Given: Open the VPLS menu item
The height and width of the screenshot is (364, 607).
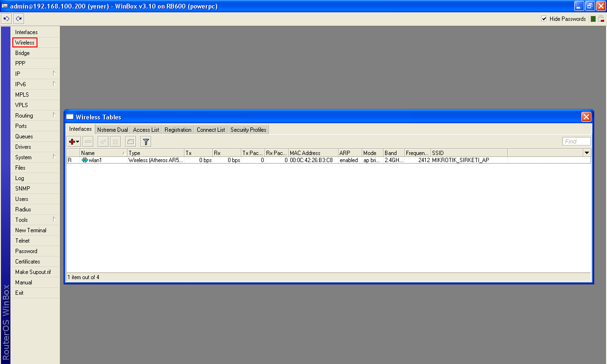Looking at the screenshot, I should 36,105.
